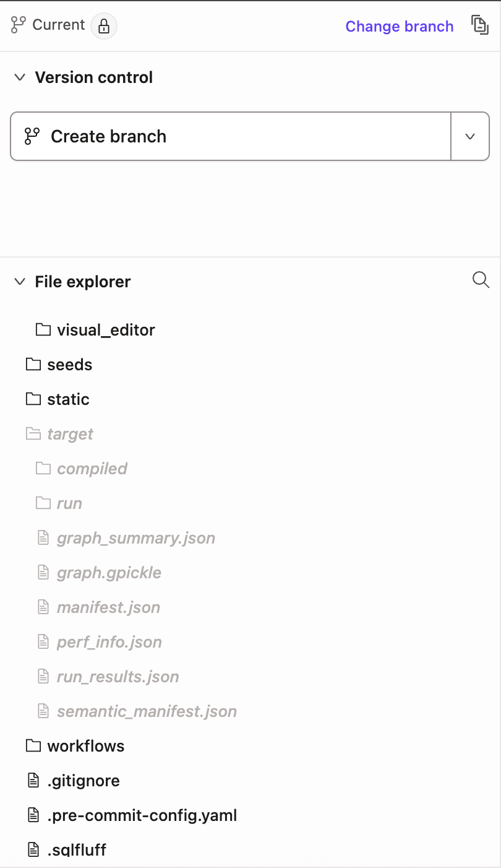Screen dimensions: 501x868
Task: Click the lock icon beside the Current branch
Action: 104,26
